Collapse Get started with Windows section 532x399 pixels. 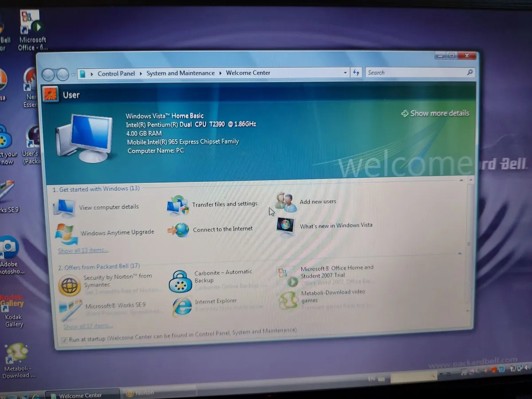(461, 180)
